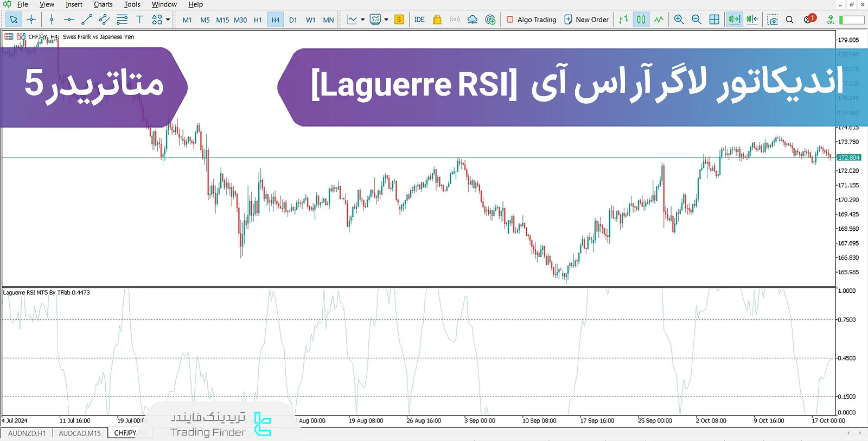
Task: Draw a vertical line on the chart
Action: pyautogui.click(x=52, y=20)
